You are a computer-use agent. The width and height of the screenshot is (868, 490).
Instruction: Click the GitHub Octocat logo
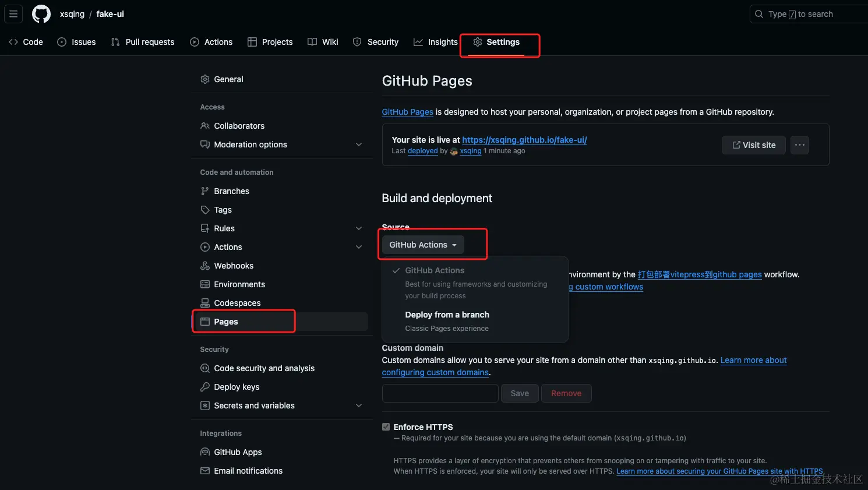[41, 14]
